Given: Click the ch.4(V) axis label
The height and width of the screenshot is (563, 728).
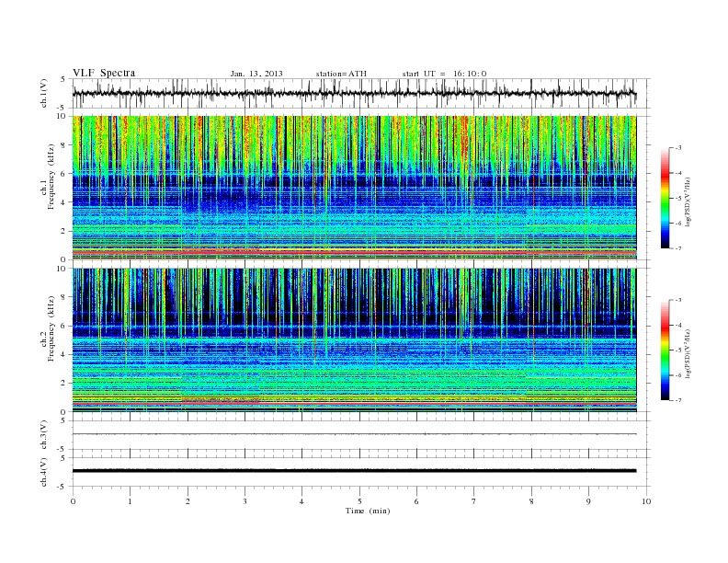Looking at the screenshot, I should pyautogui.click(x=44, y=472).
